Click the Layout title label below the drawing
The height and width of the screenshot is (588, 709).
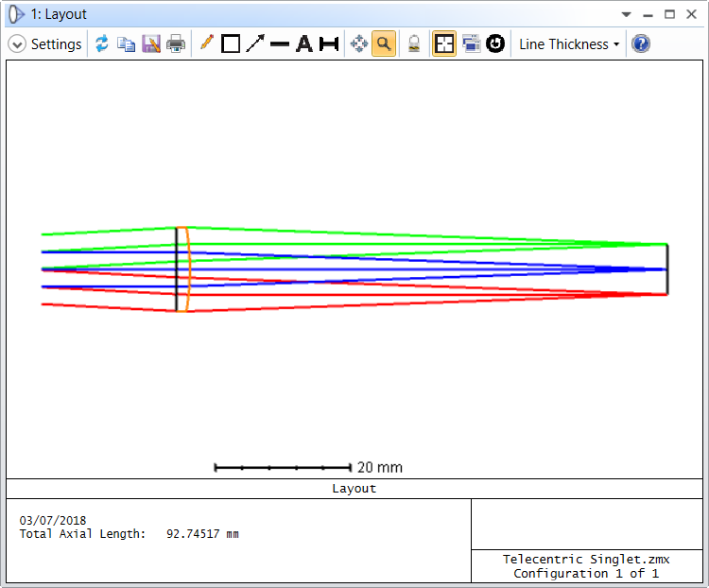(x=354, y=489)
